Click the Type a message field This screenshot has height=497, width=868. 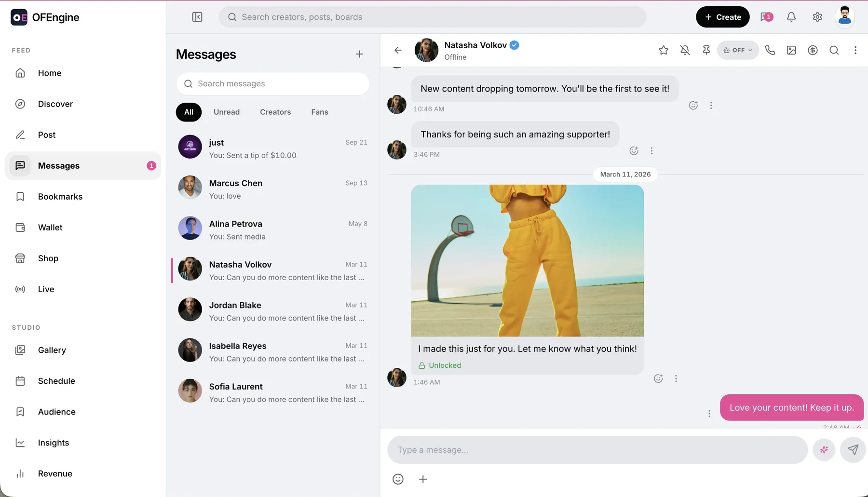click(597, 450)
